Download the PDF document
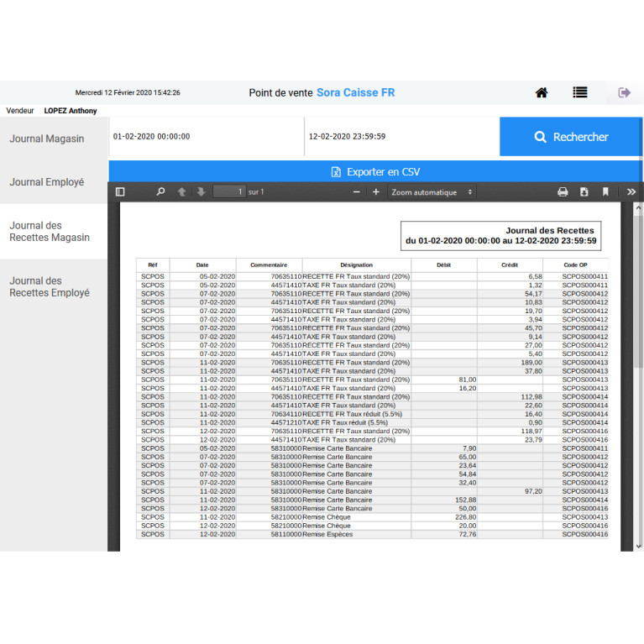 click(584, 192)
